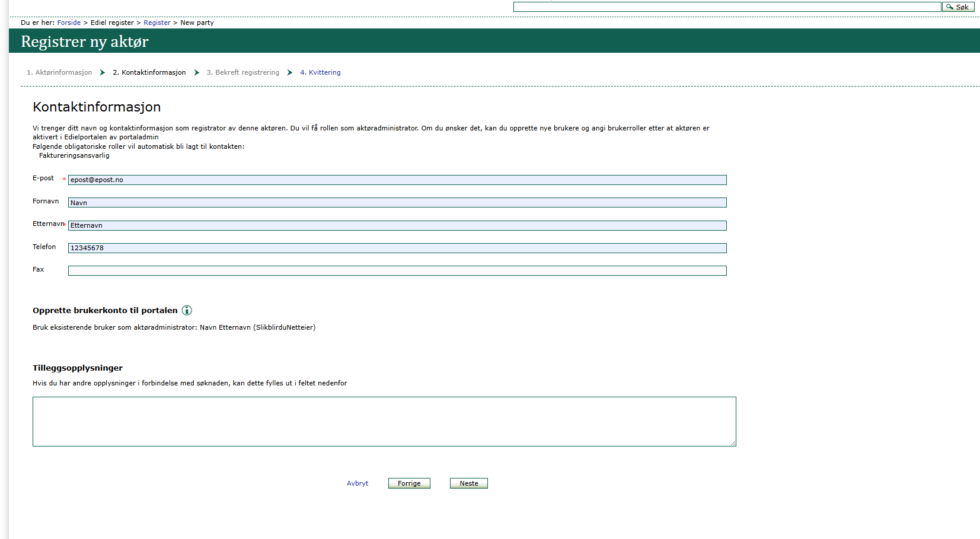Click the 'New party' breadcrumb text
Viewport: 980px width, 539px height.
tap(197, 23)
